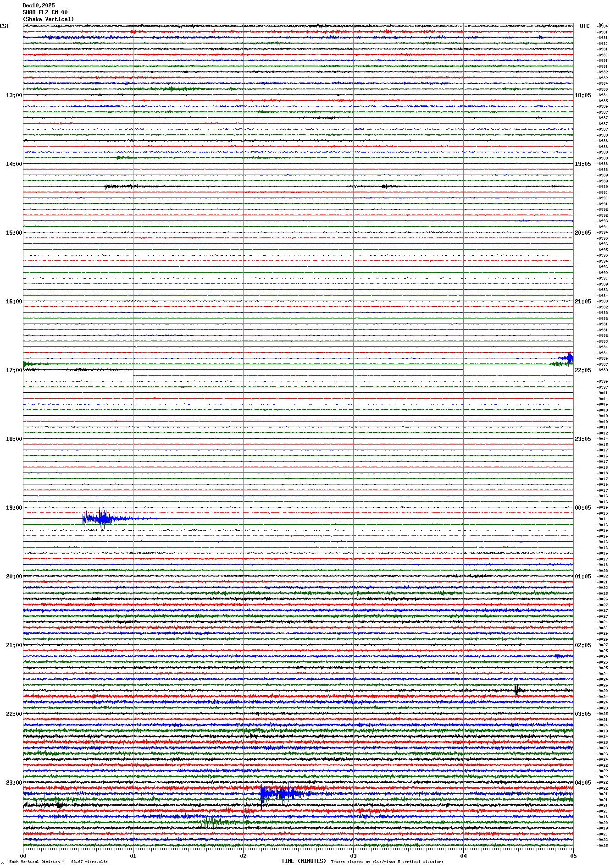Screen dimensions: 610x868
Task: Select the 20:00 CST time label
Action: point(14,577)
